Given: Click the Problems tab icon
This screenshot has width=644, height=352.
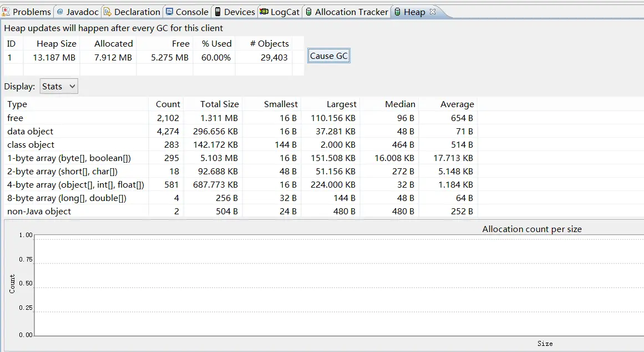Looking at the screenshot, I should [x=6, y=12].
